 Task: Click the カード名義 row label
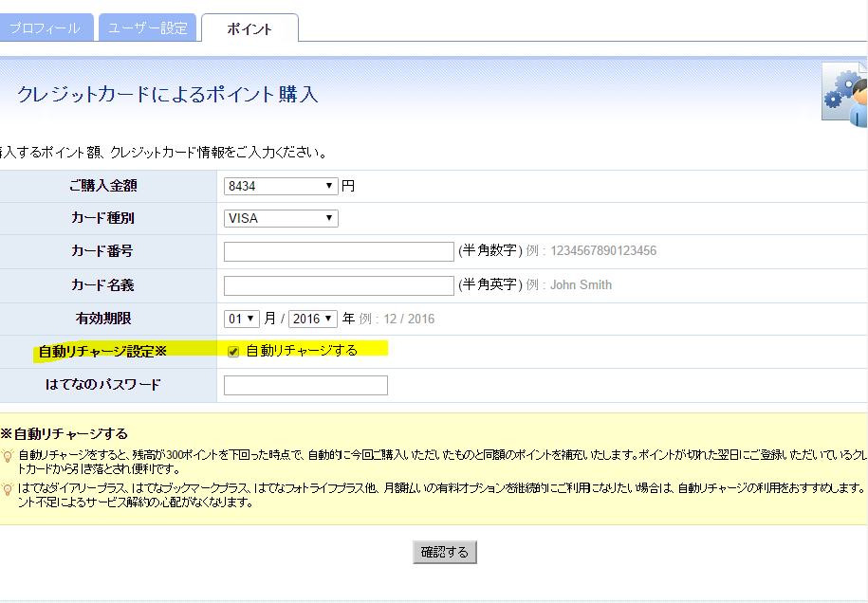coord(103,285)
